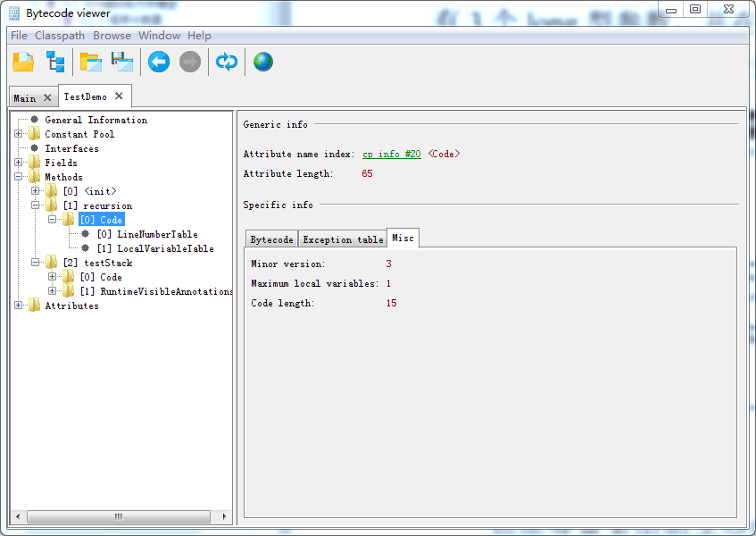Switch to the Bytecode tab
This screenshot has width=756, height=536.
coord(271,239)
